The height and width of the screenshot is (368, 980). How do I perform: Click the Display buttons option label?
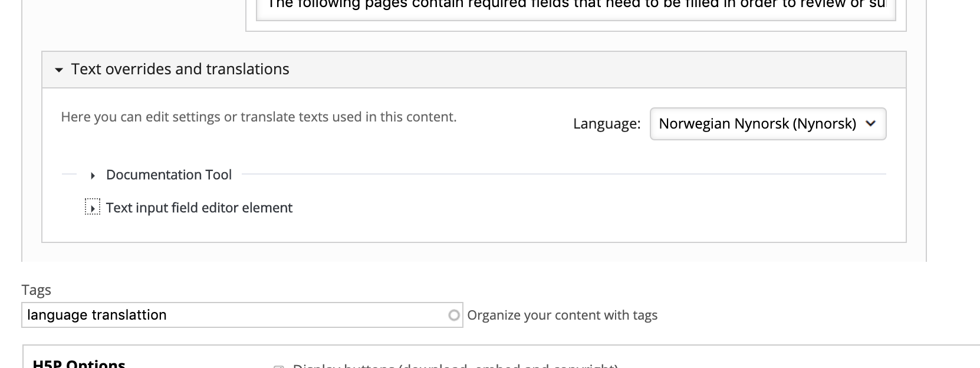pyautogui.click(x=455, y=366)
